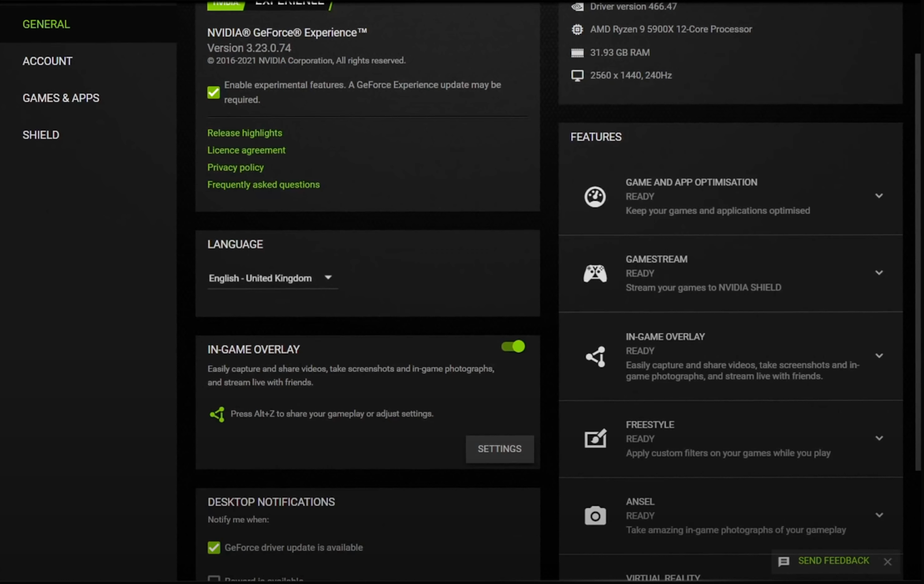Click the 'LANGUAGE' heading

[235, 244]
